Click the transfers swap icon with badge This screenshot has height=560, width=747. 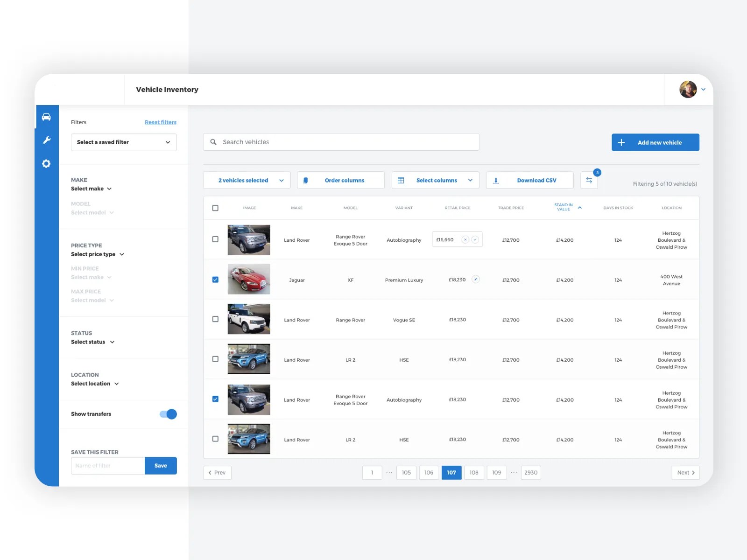[x=589, y=180]
